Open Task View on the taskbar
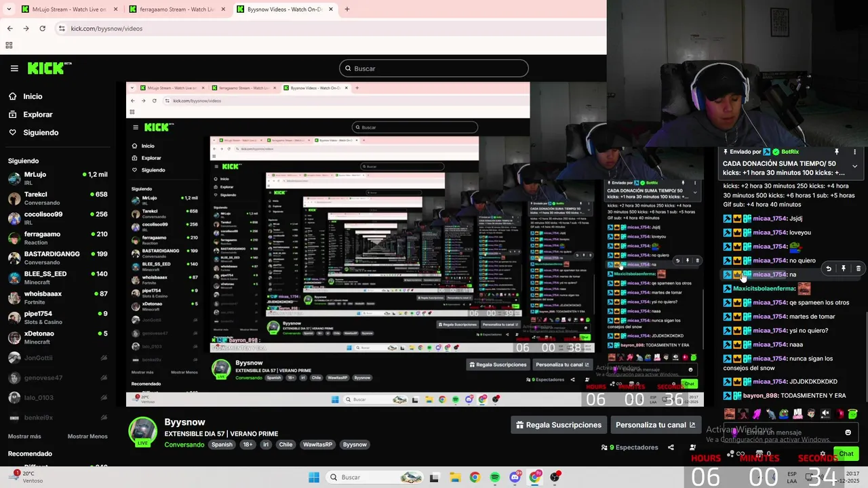The height and width of the screenshot is (488, 868). (x=434, y=477)
